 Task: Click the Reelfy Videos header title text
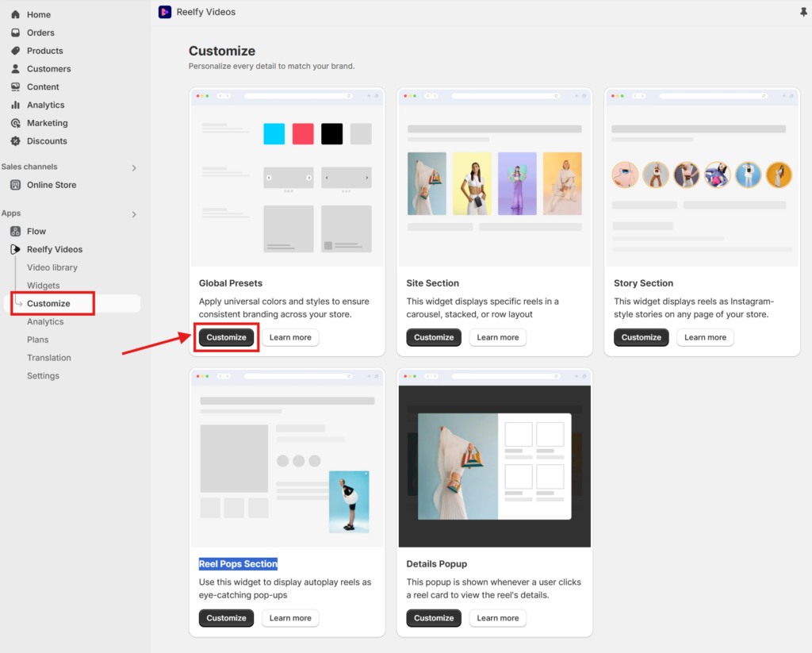coord(206,12)
